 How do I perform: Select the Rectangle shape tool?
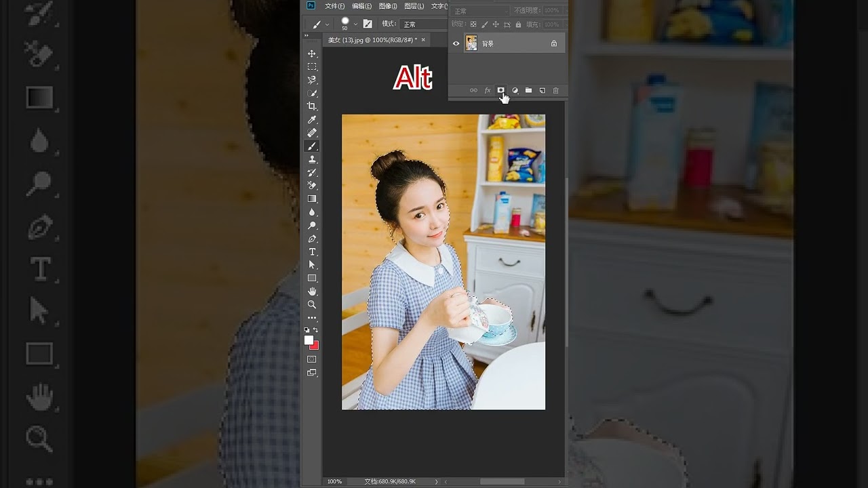click(312, 278)
